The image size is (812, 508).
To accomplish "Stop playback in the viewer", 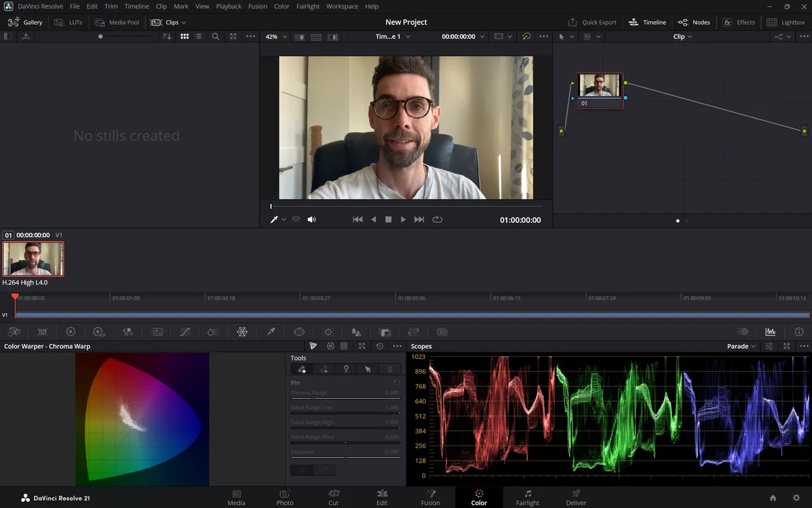I will [388, 219].
